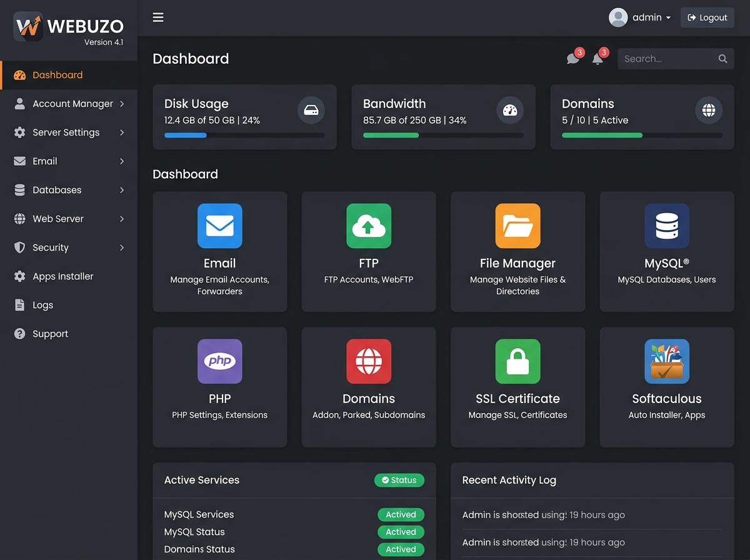Expand the Web Server chevron
Screen dimensions: 750x560
[122, 219]
